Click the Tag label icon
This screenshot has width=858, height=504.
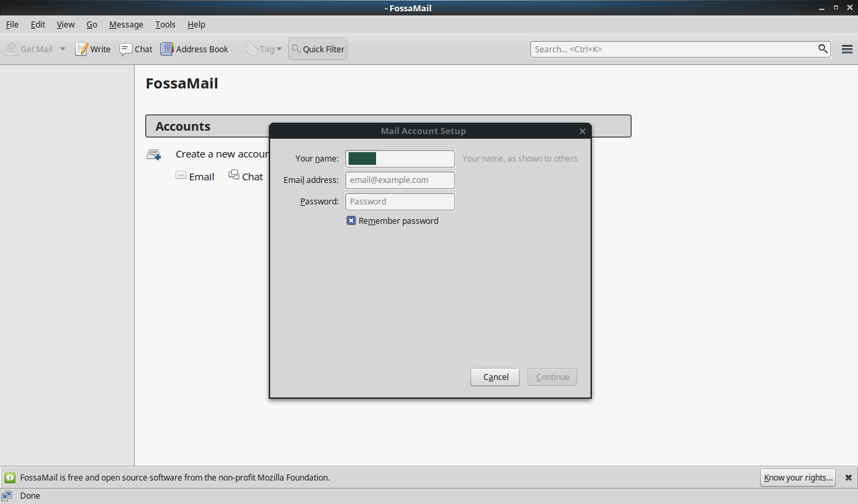pyautogui.click(x=251, y=49)
